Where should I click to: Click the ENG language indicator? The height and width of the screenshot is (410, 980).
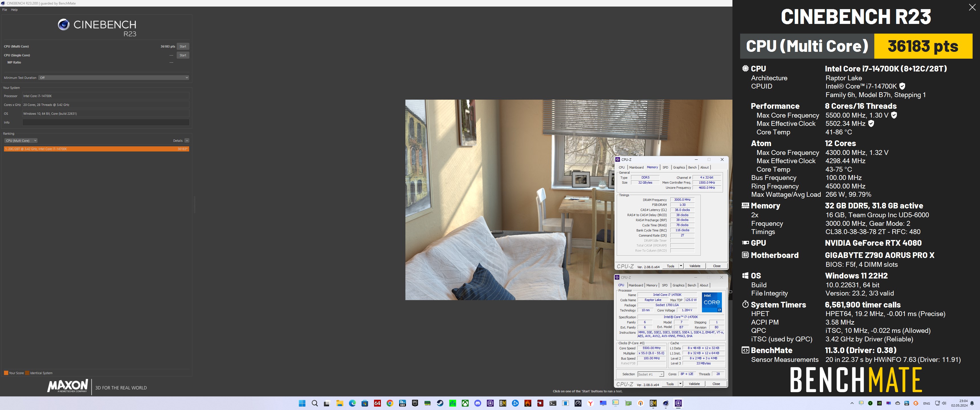926,403
